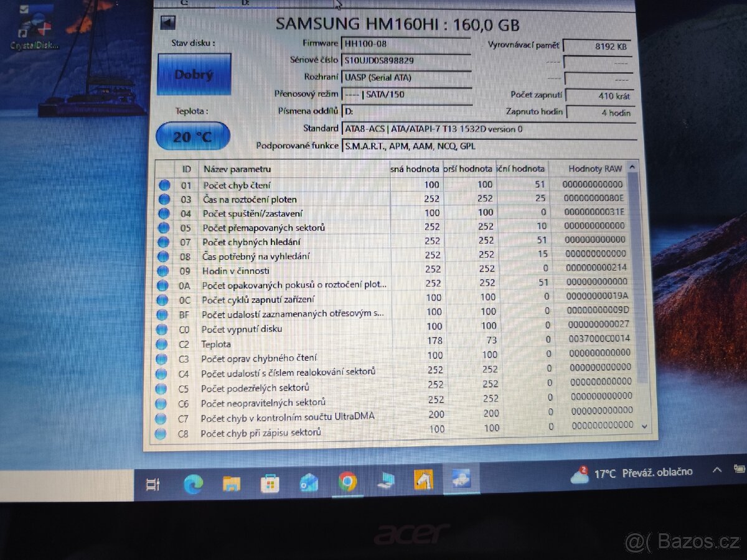Select the Počet oprav chybného čtení row
The width and height of the screenshot is (747, 560).
click(393, 357)
